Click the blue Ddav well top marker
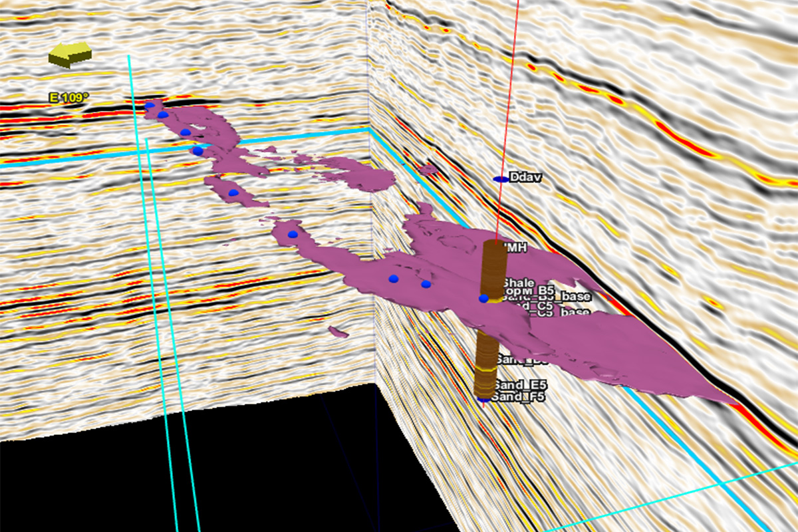This screenshot has height=532, width=798. (500, 180)
